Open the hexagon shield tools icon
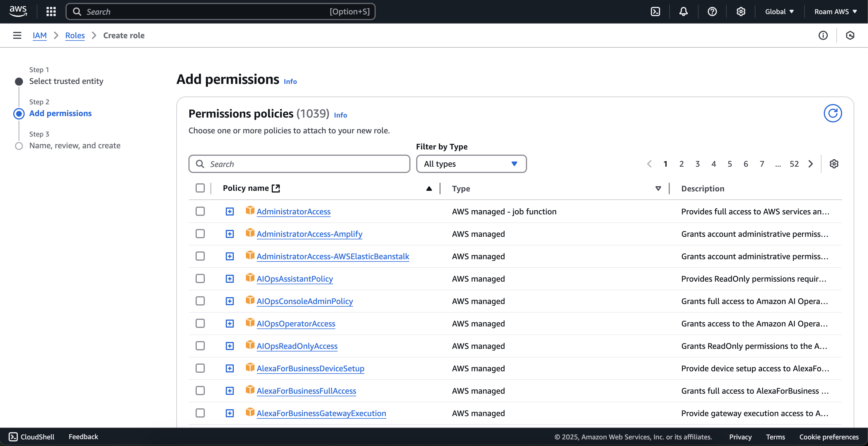 [850, 35]
